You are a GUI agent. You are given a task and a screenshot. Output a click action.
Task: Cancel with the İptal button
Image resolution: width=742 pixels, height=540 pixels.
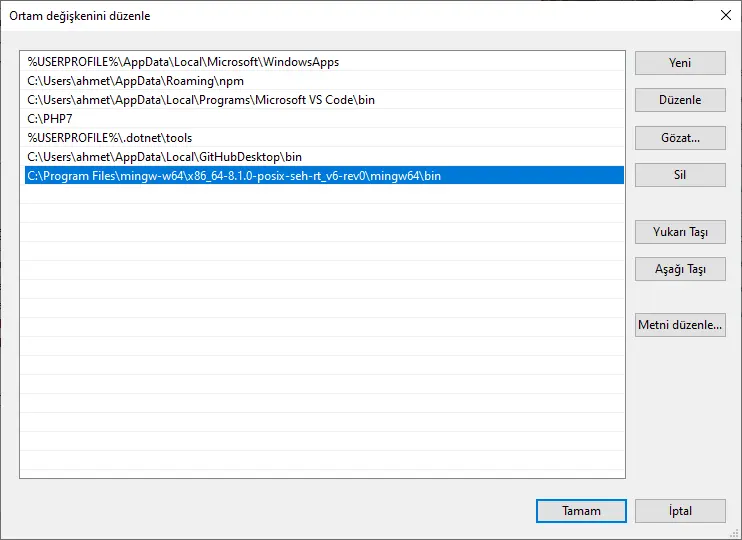(680, 511)
